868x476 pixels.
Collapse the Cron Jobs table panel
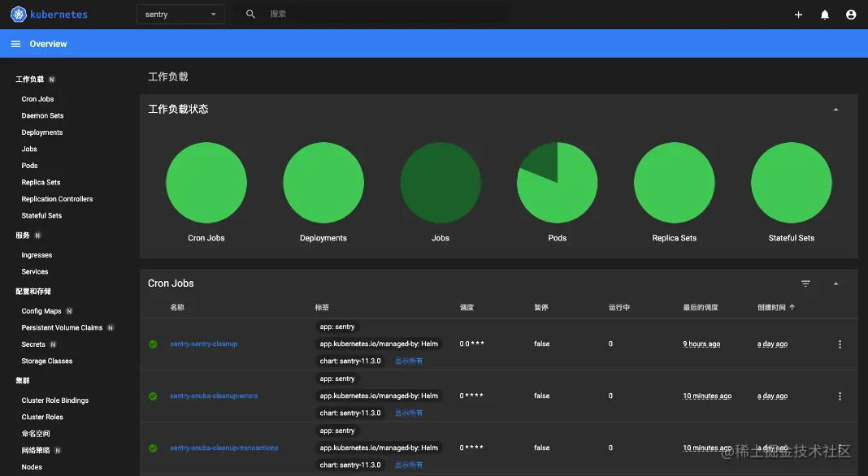pyautogui.click(x=835, y=283)
